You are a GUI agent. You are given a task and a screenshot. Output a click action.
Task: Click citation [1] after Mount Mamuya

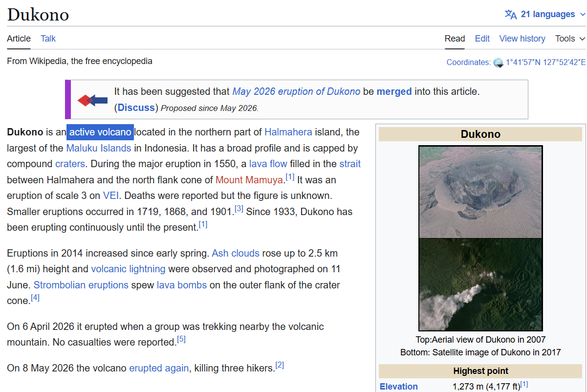point(290,177)
